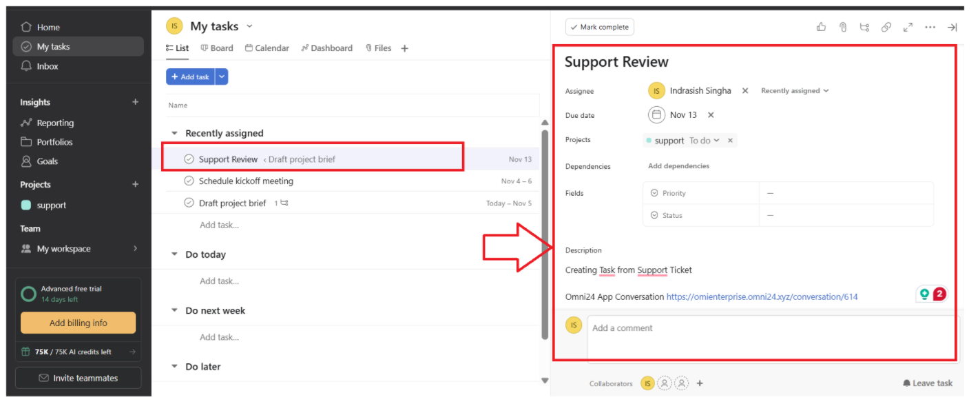Open Goals in sidebar

coord(39,161)
